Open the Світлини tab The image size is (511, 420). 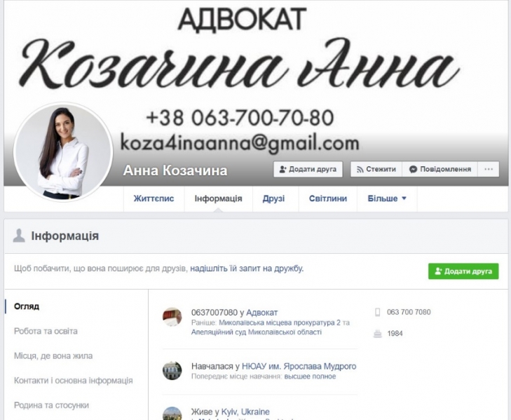coord(328,198)
